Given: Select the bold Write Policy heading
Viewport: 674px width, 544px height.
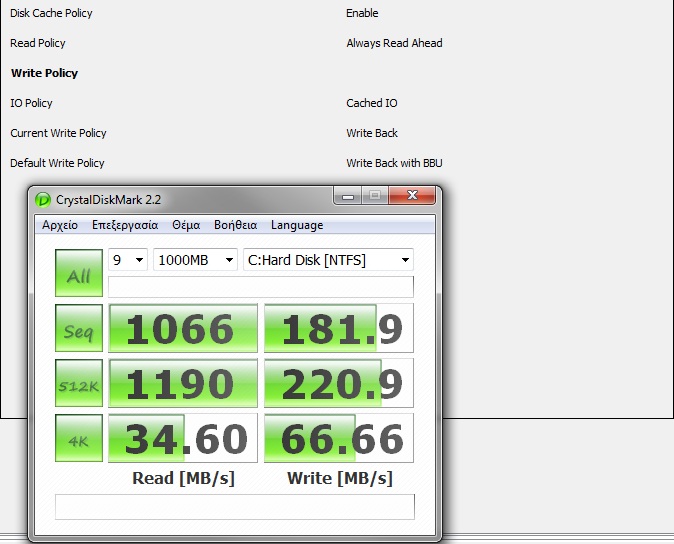Looking at the screenshot, I should coord(44,73).
